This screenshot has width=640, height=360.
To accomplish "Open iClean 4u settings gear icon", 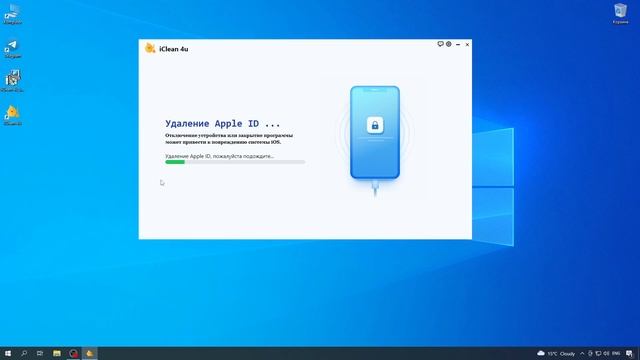I will (x=449, y=44).
